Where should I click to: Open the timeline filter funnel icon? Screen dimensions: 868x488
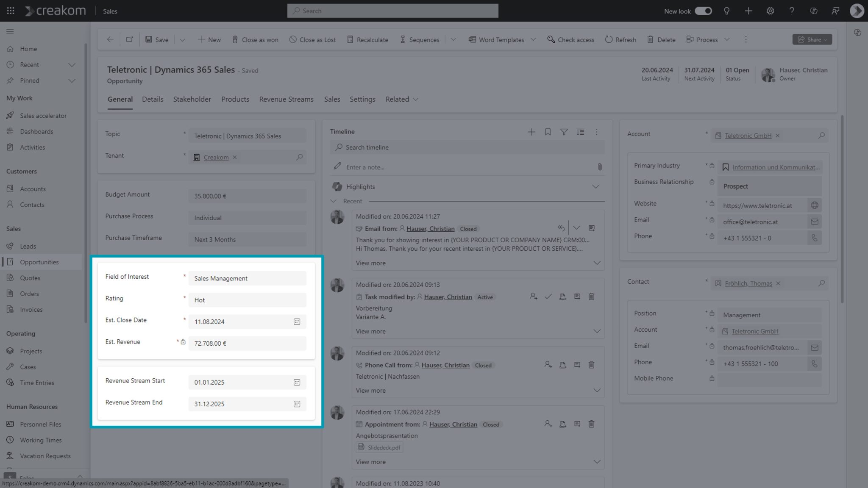point(564,132)
